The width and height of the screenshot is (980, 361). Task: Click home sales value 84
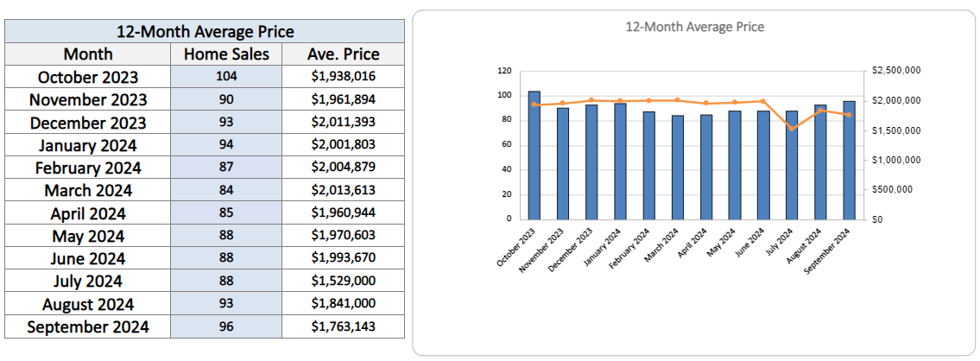pyautogui.click(x=226, y=191)
